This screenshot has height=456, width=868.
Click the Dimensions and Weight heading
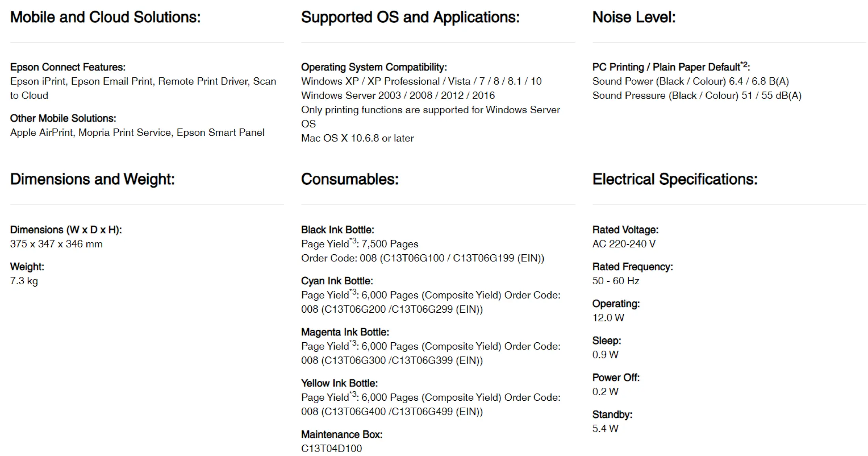click(92, 179)
